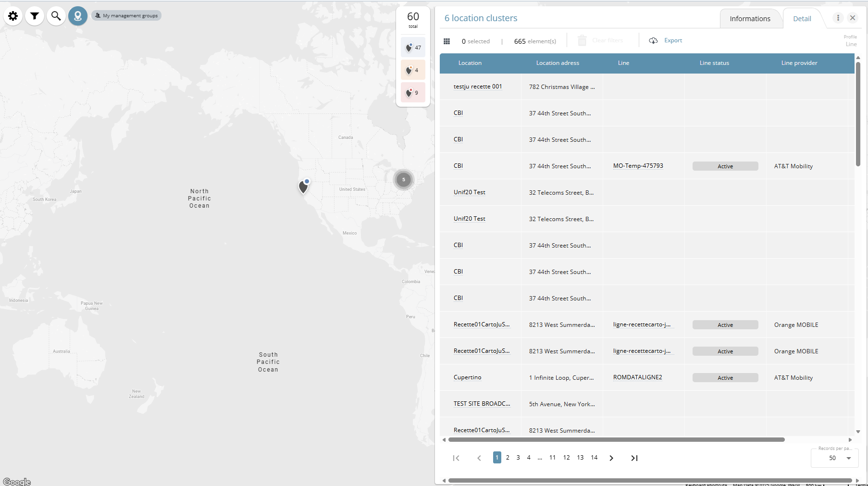The height and width of the screenshot is (486, 868).
Task: Select the Detail tab
Action: pyautogui.click(x=802, y=19)
